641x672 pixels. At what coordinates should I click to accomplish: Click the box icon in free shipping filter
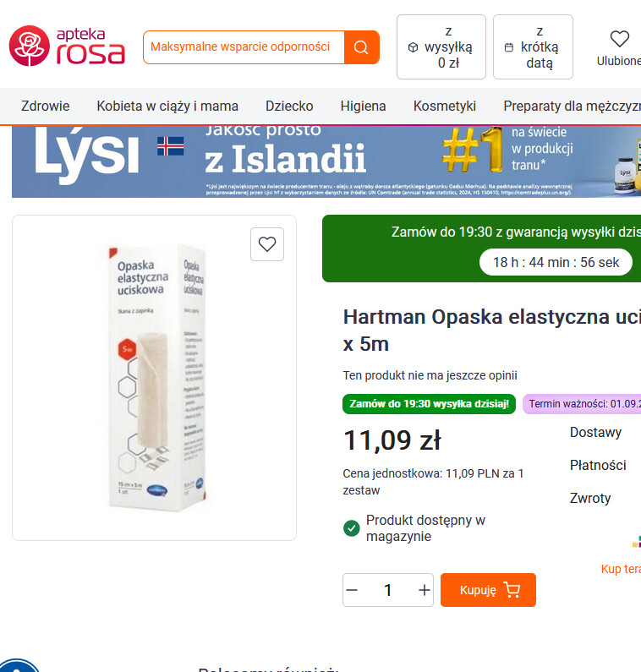413,47
